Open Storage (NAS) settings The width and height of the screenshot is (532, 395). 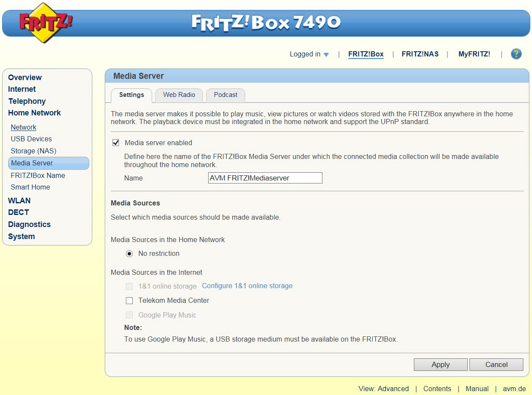click(34, 151)
